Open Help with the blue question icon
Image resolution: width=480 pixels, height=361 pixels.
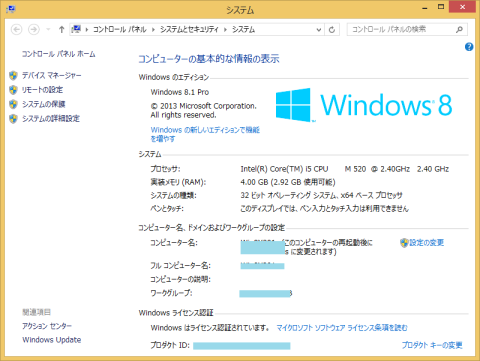(x=469, y=47)
